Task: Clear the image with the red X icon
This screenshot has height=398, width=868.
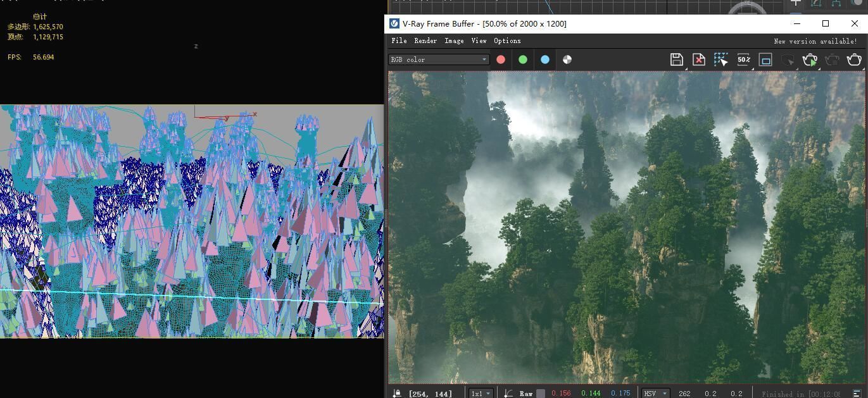Action: [x=698, y=59]
